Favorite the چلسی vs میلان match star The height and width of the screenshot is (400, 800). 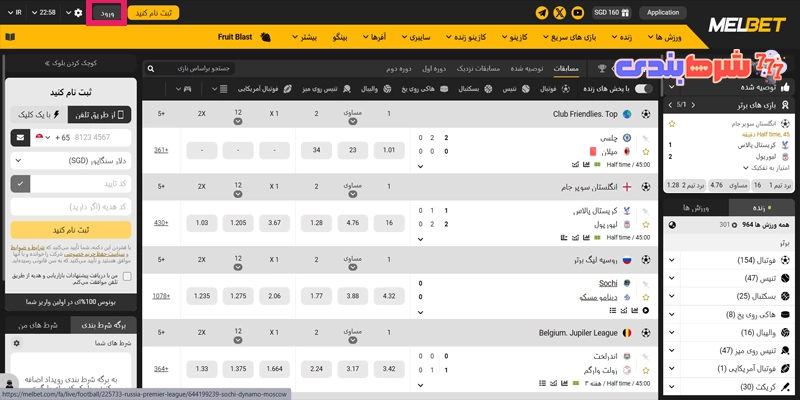point(646,152)
